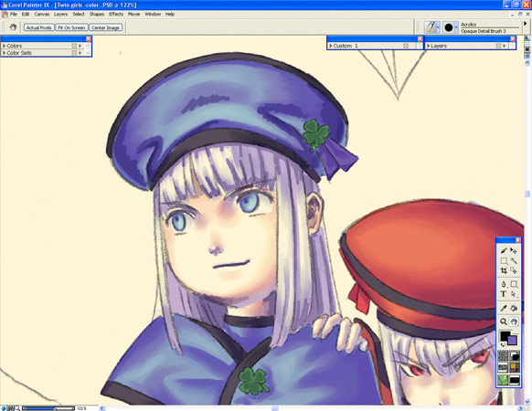Expand the Layers palette

[x=428, y=46]
